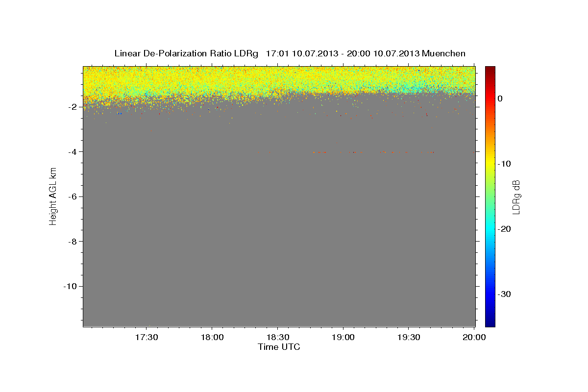Pick the dark red top of colorbar
588x392 pixels.
point(490,69)
